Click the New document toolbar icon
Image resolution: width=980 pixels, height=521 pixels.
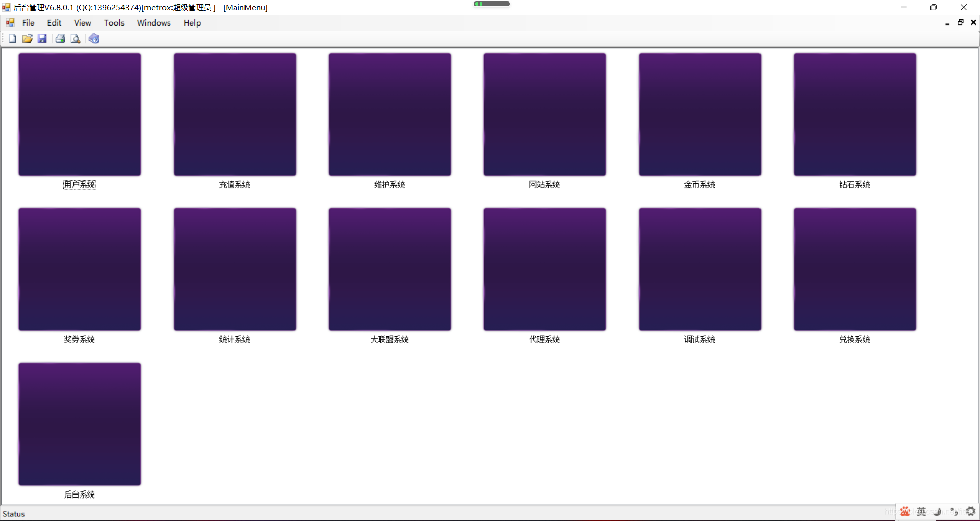[12, 39]
